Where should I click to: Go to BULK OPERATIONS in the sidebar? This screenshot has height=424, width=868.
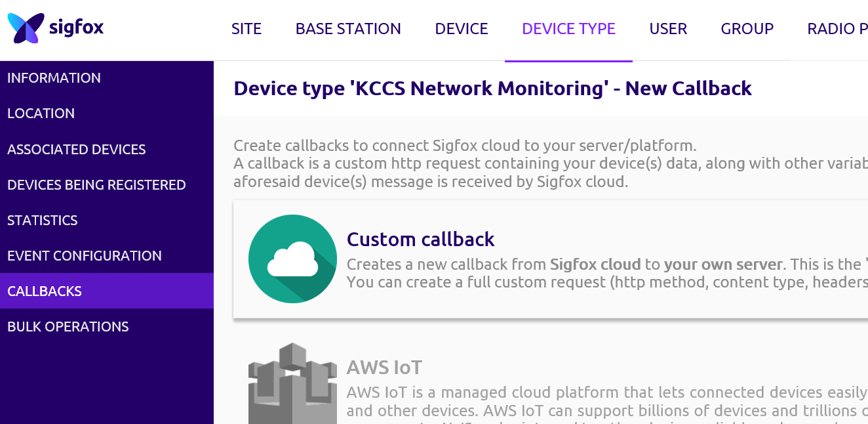click(68, 327)
